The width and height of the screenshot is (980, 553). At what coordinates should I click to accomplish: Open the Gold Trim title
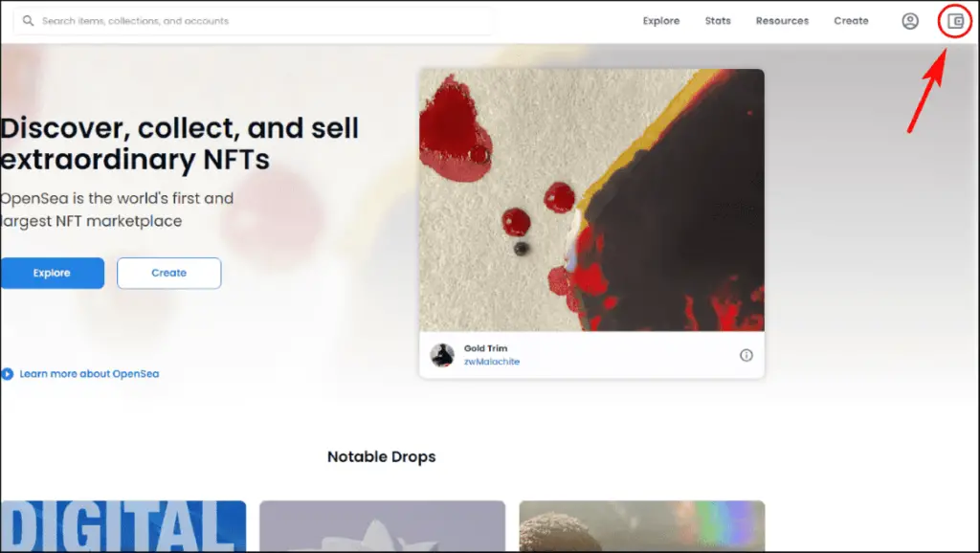[485, 348]
